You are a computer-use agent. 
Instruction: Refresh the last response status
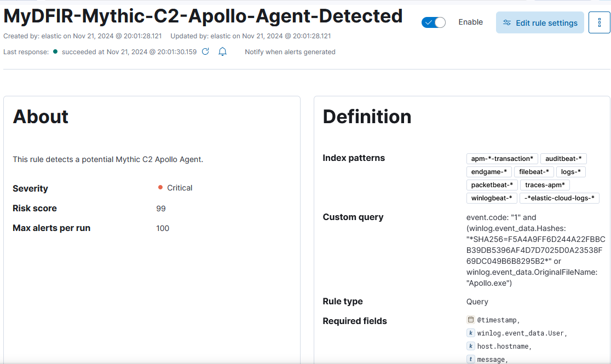205,51
